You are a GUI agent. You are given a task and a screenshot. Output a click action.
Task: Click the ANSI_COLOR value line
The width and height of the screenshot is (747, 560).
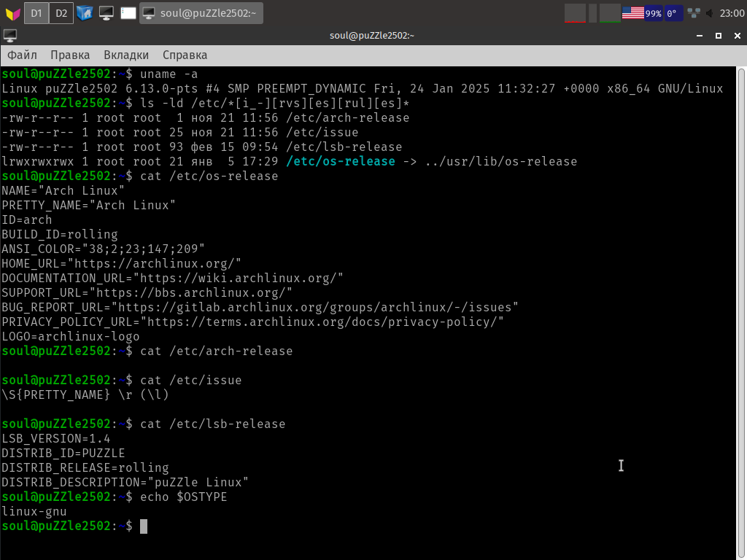point(104,249)
